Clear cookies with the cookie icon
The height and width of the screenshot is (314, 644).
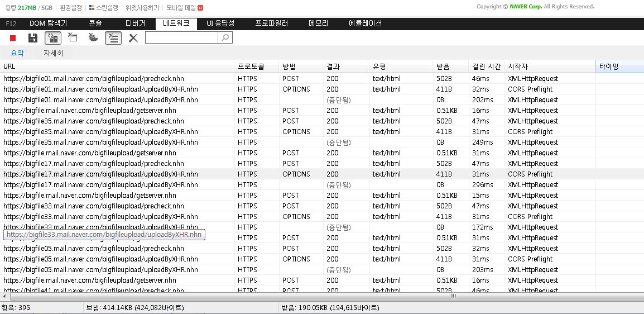(93, 37)
